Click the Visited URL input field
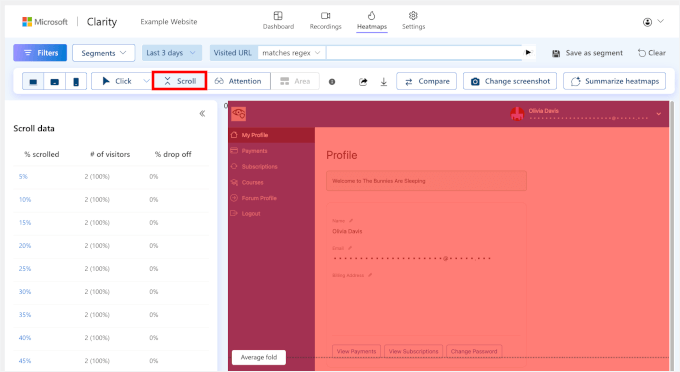The width and height of the screenshot is (680, 372). click(x=424, y=53)
